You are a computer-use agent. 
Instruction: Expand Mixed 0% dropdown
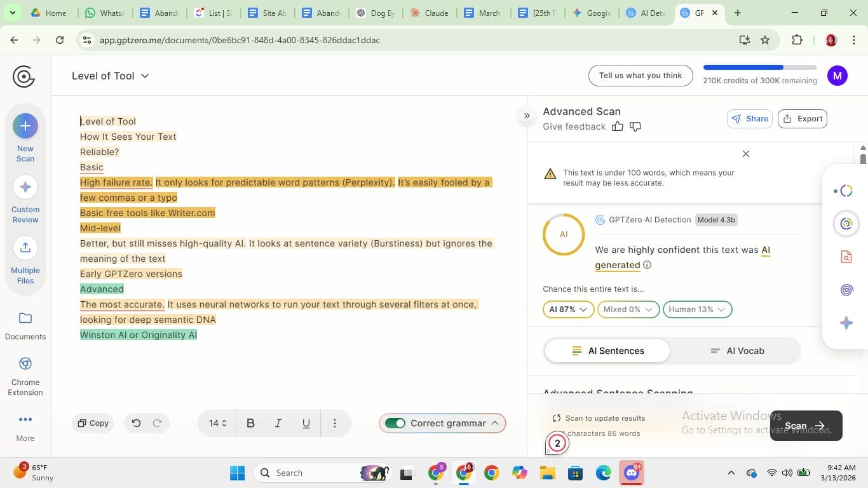628,309
